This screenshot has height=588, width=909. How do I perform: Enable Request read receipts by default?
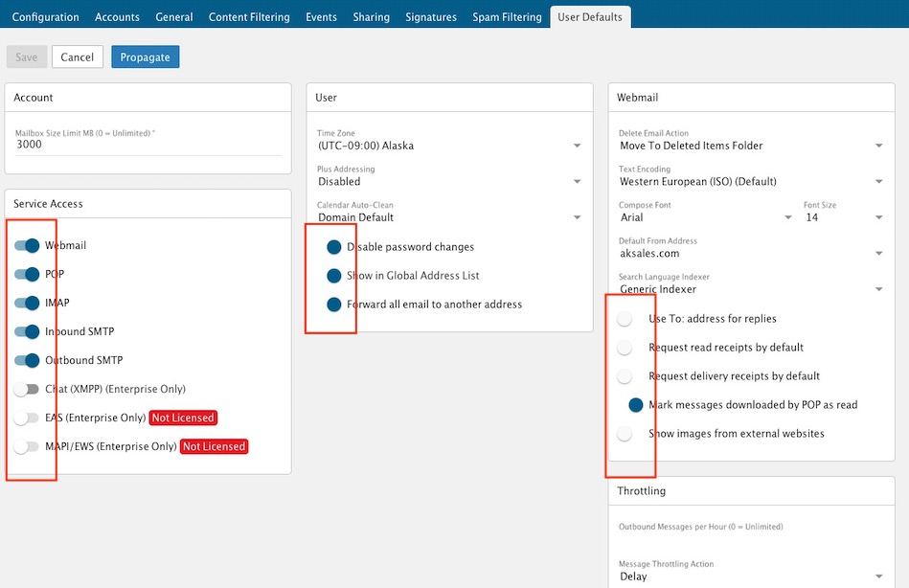(x=625, y=348)
